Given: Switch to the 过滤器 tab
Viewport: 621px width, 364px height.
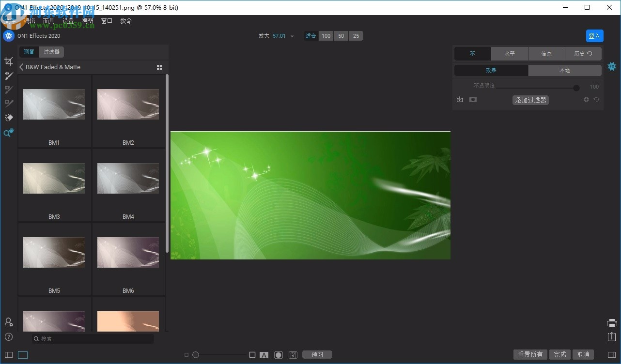Looking at the screenshot, I should [51, 52].
